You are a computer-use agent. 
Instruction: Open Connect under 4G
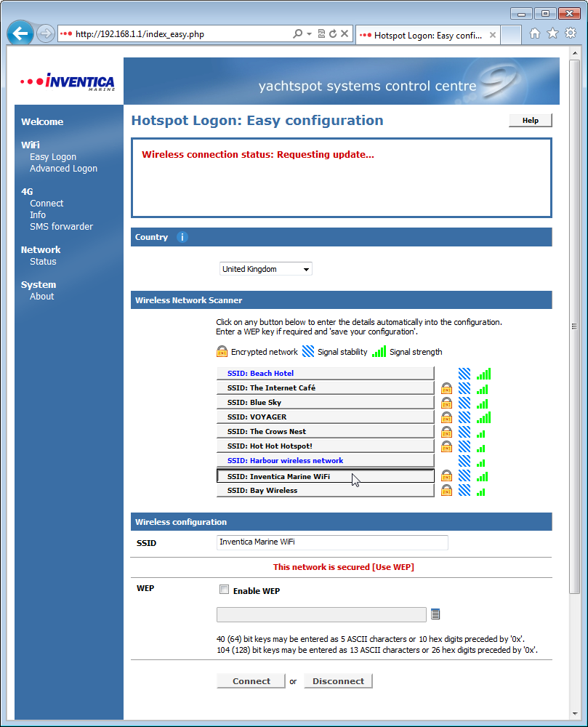coord(47,203)
